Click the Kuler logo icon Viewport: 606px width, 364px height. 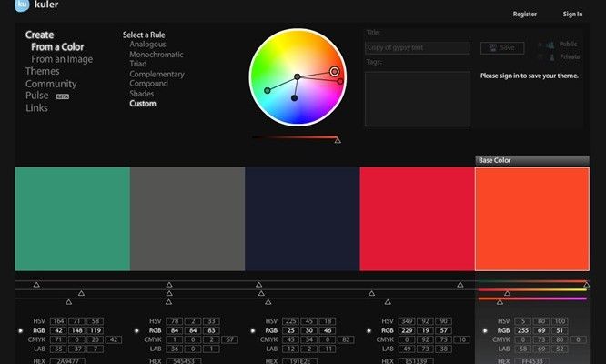[22, 15]
